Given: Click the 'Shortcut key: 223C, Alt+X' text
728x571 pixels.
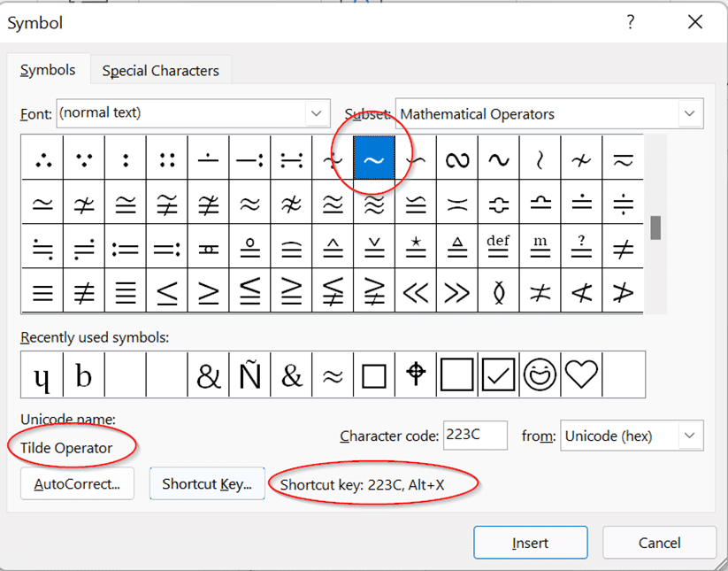Looking at the screenshot, I should tap(362, 484).
